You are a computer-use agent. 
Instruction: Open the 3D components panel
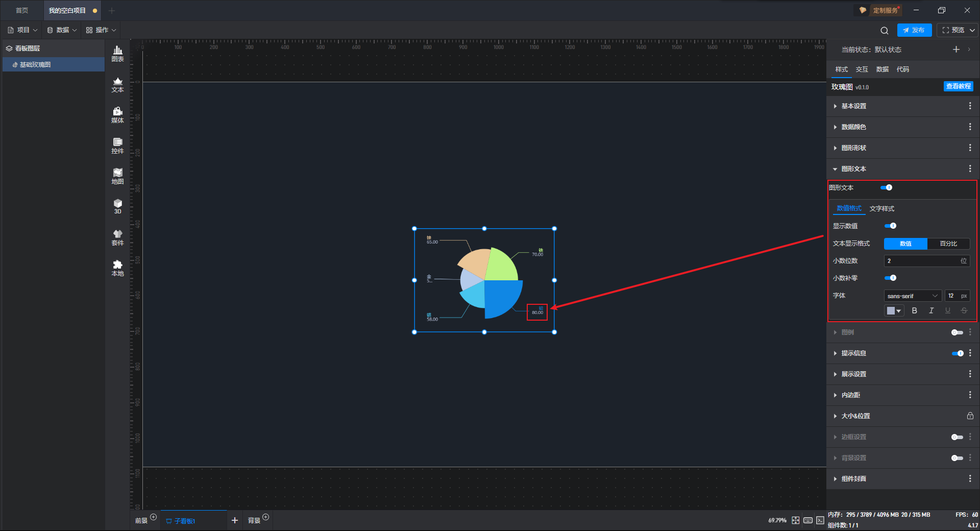tap(117, 206)
